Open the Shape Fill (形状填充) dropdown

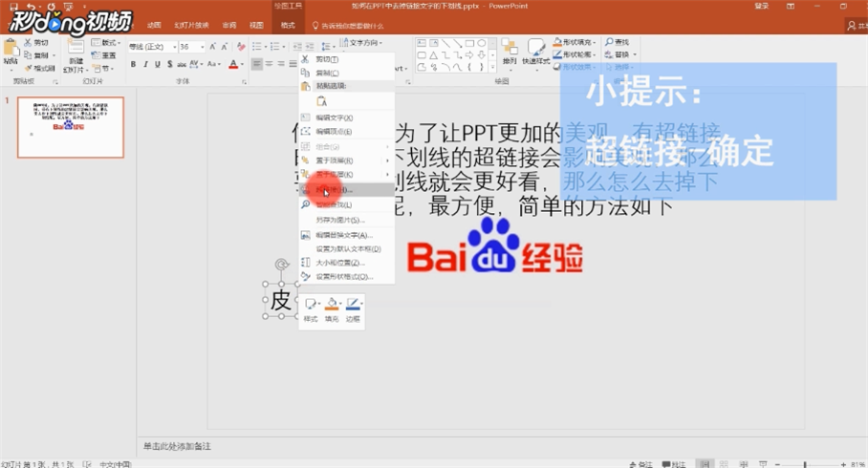click(575, 42)
